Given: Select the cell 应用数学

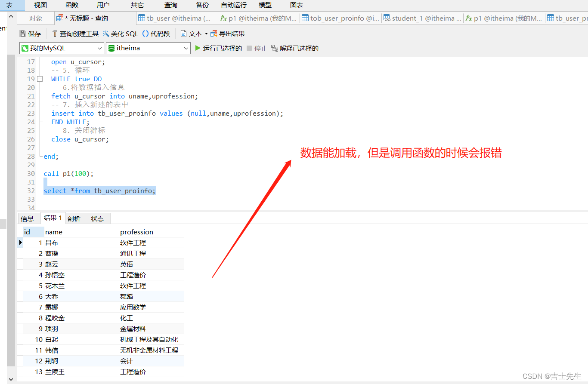Looking at the screenshot, I should click(x=152, y=307).
